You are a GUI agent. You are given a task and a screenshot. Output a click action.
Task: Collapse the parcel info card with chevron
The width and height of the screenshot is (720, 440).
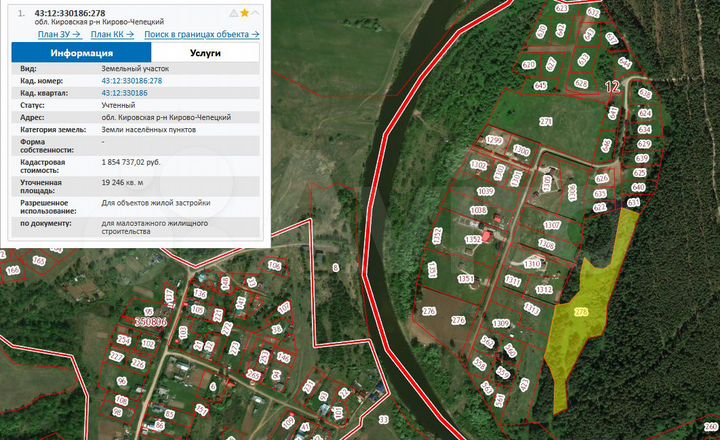coord(256,15)
